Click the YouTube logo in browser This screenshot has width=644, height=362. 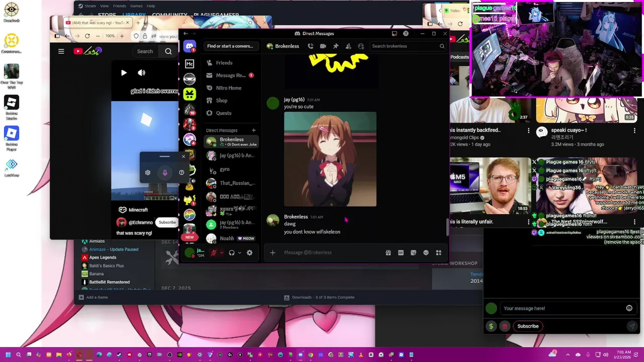click(x=88, y=51)
